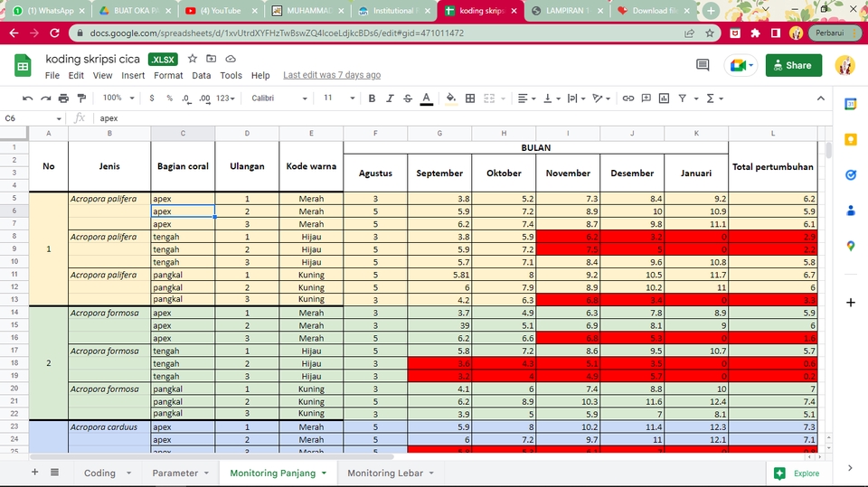
Task: Add a new sheet with plus icon
Action: [x=35, y=472]
